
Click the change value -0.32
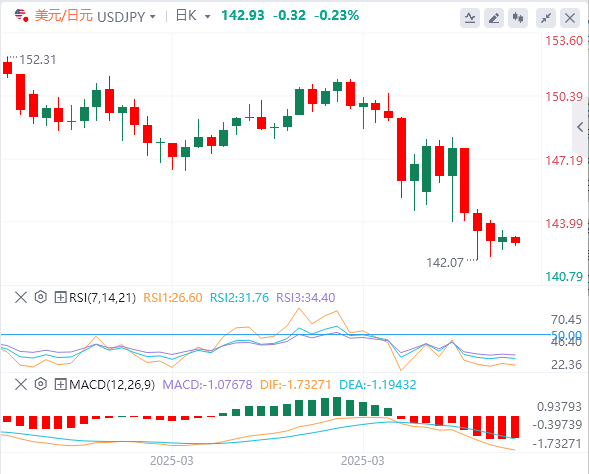tap(289, 15)
